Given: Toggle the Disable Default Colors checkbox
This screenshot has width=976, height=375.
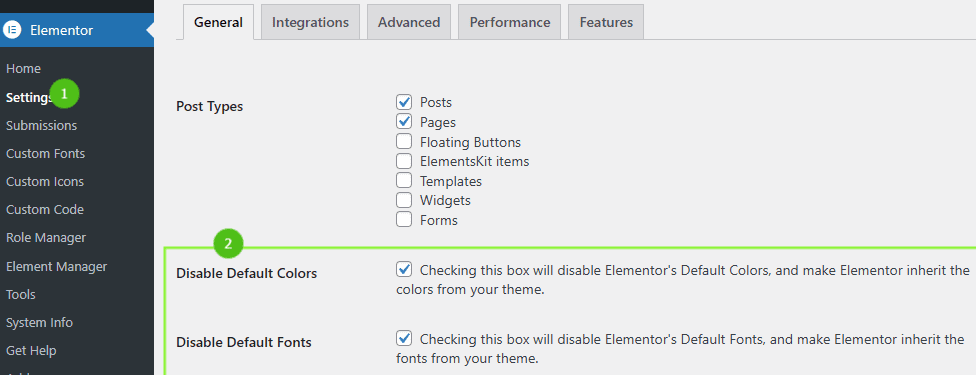Looking at the screenshot, I should [x=404, y=269].
